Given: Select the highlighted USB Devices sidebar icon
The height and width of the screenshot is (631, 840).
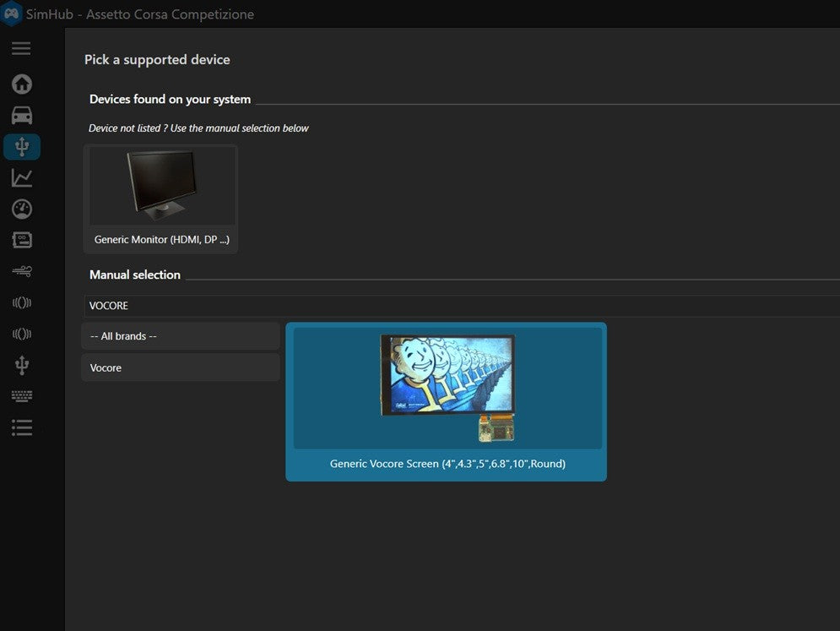Looking at the screenshot, I should [x=22, y=146].
